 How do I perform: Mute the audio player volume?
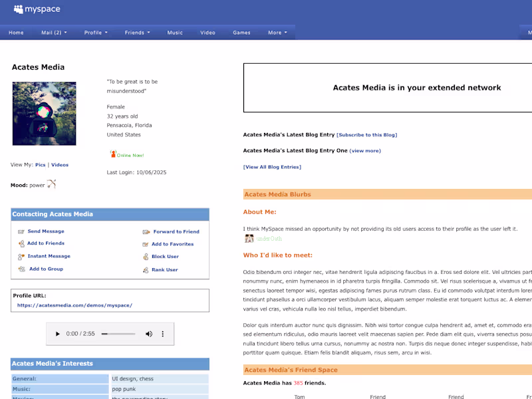[x=149, y=334]
